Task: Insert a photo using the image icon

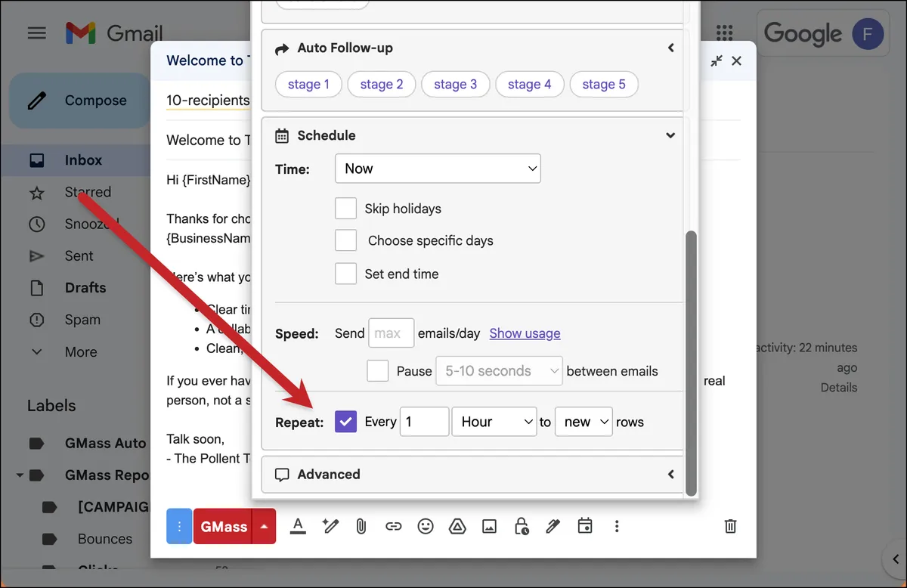Action: point(489,526)
